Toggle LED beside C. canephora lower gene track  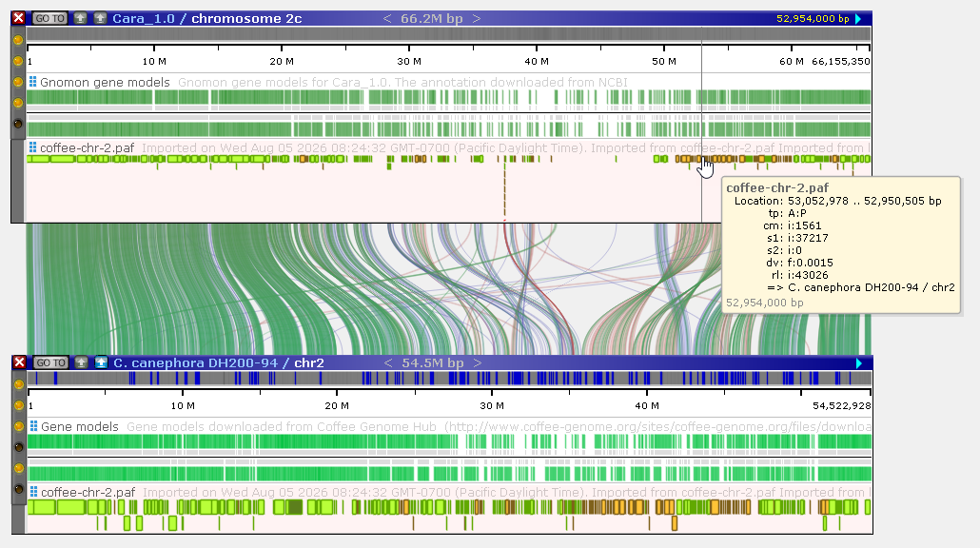pos(19,468)
